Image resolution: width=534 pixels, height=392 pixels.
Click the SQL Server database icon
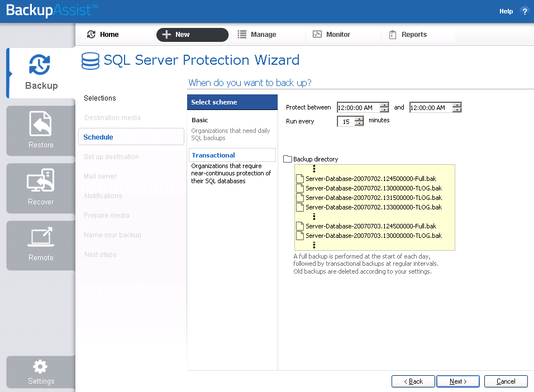(90, 61)
